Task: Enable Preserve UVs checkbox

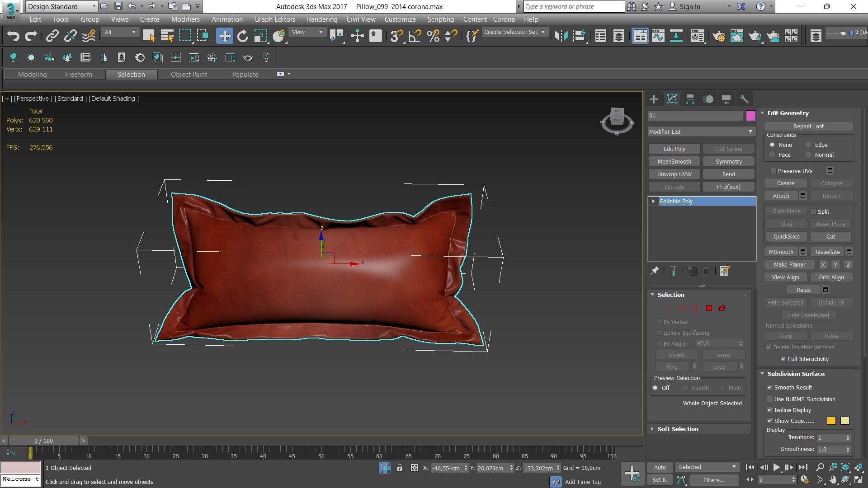Action: (x=774, y=171)
